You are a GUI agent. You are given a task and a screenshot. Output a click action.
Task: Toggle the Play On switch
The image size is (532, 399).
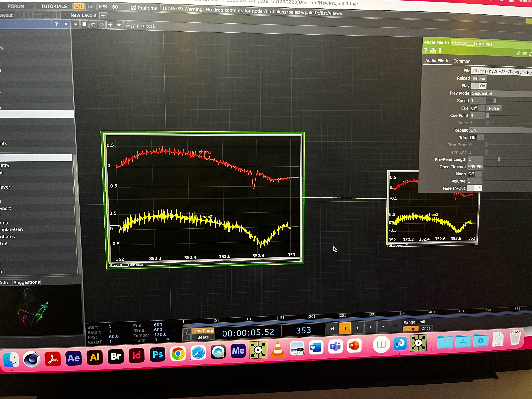pyautogui.click(x=479, y=86)
